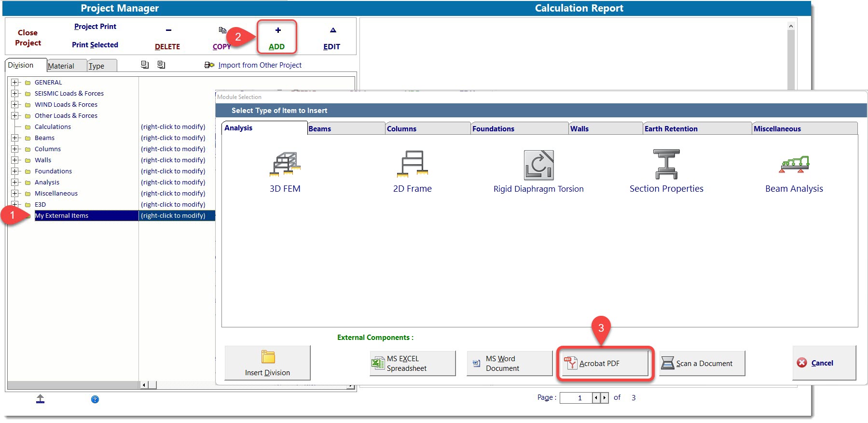868x423 pixels.
Task: Open the 2D Frame module
Action: (412, 164)
